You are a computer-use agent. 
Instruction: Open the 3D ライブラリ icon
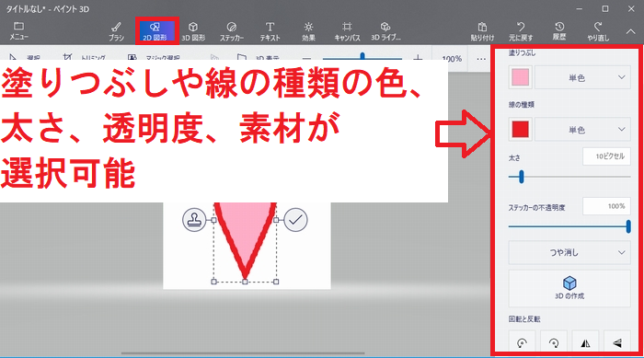point(385,31)
